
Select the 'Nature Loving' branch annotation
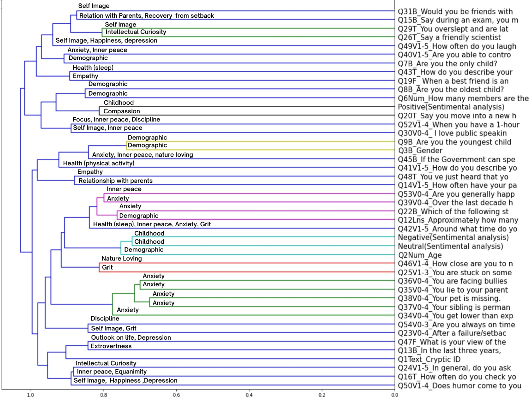(x=122, y=259)
